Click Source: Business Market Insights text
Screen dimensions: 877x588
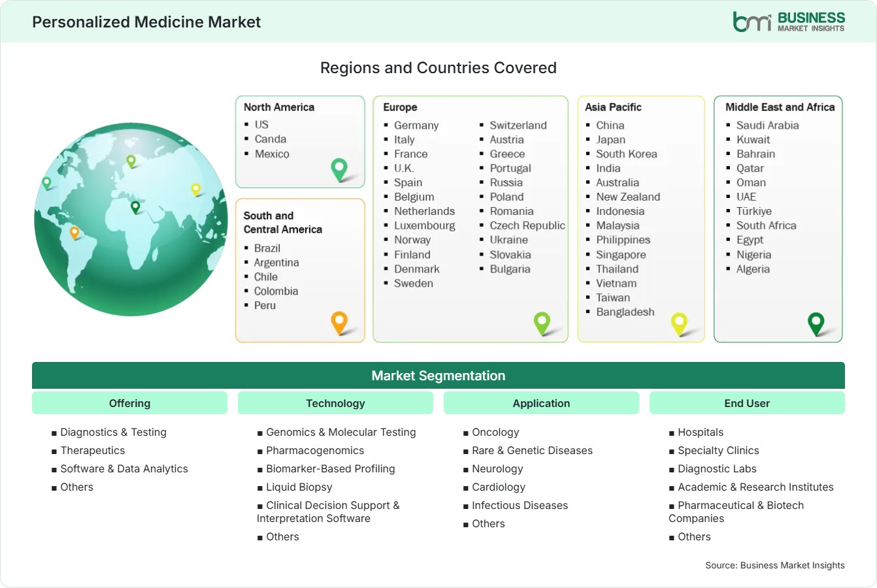775,565
